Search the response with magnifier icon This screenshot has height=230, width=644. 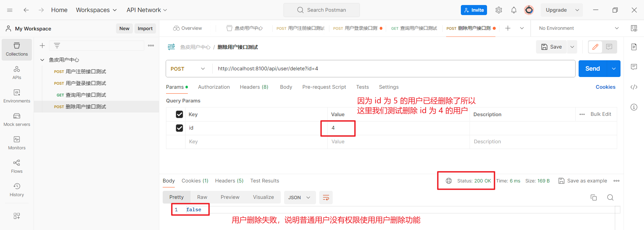[610, 198]
